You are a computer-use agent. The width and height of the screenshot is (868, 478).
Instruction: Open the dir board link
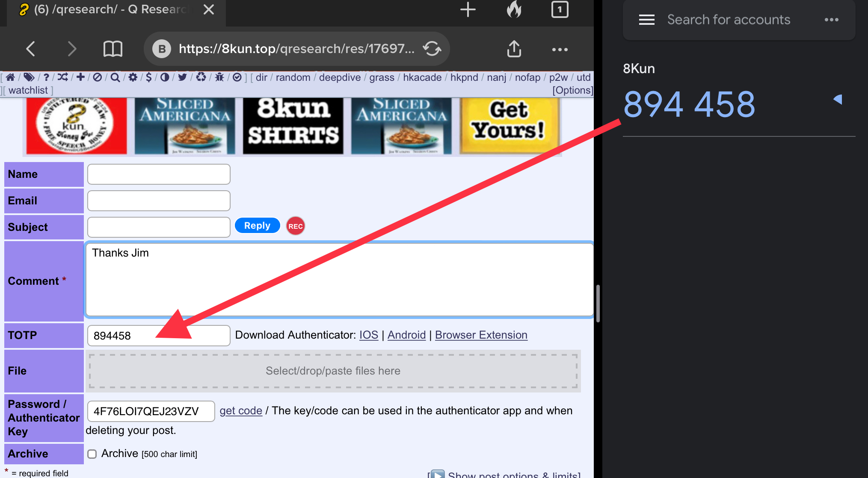[x=261, y=77]
